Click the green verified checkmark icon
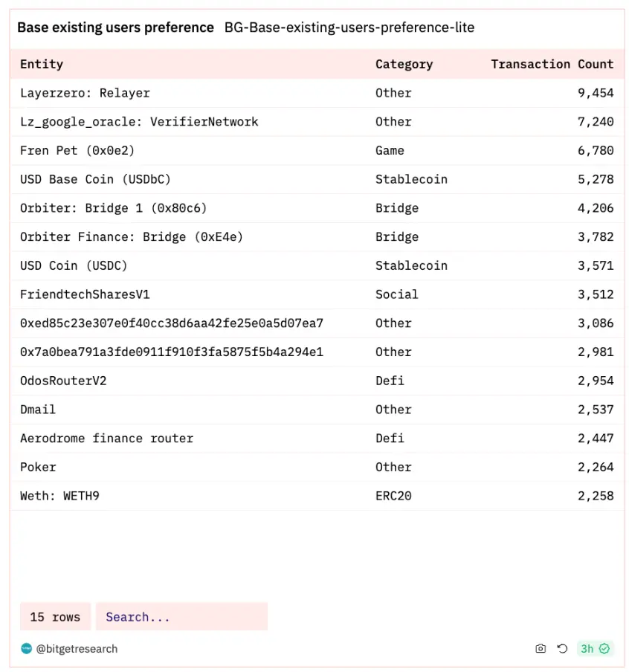This screenshot has height=672, width=629. click(x=604, y=648)
